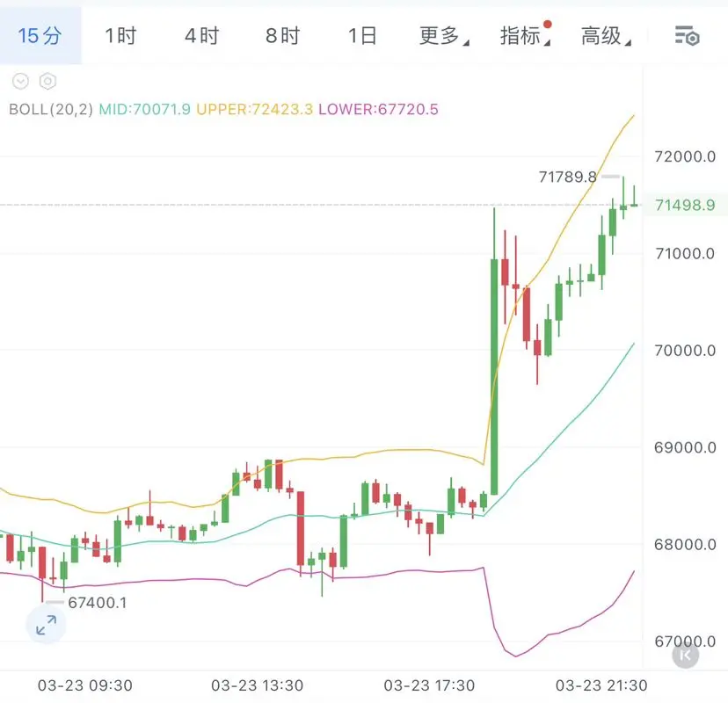Collapse the BOLL indicator chevron
Viewport: 728px width, 703px height.
click(x=20, y=81)
